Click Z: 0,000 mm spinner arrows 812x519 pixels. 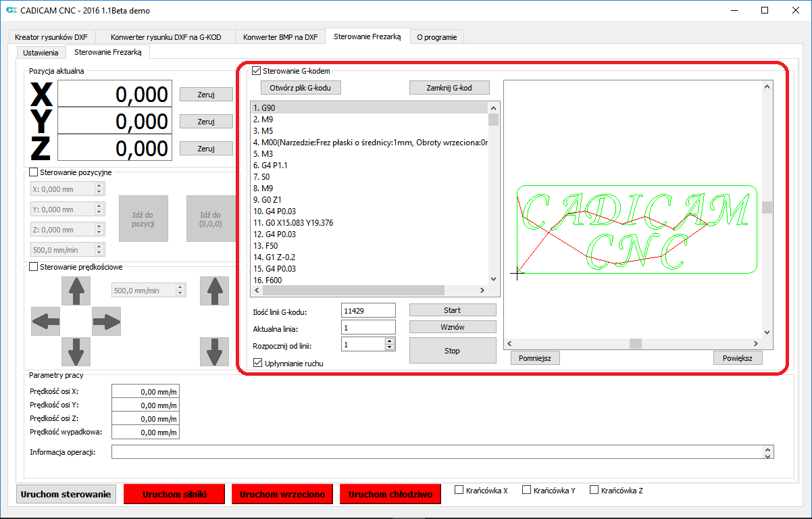pos(100,230)
